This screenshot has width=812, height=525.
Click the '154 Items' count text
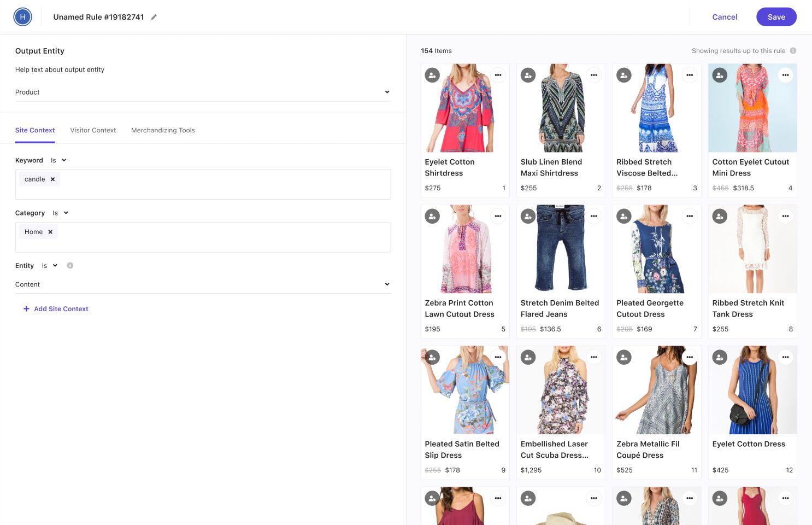[436, 51]
